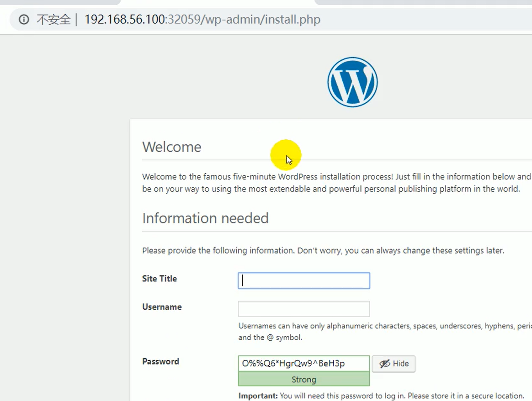
Task: Click the browser address bar URL
Action: pyautogui.click(x=202, y=20)
